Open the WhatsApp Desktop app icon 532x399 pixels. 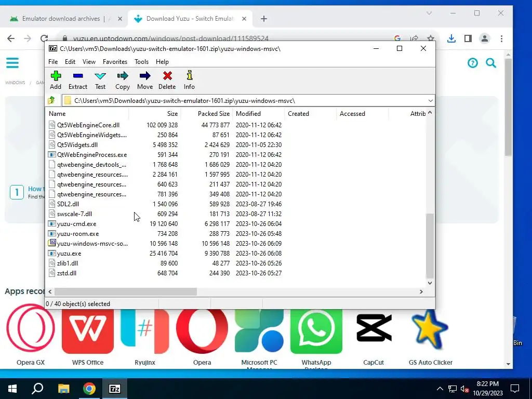click(316, 331)
